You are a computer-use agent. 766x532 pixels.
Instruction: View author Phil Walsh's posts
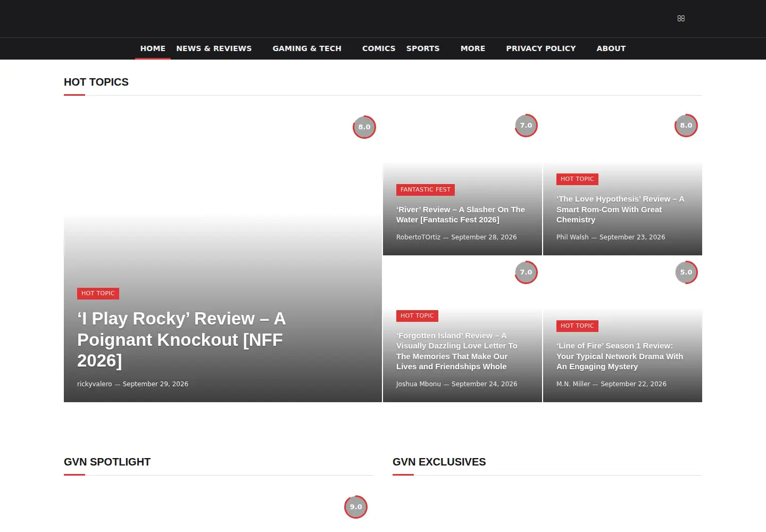(x=572, y=237)
